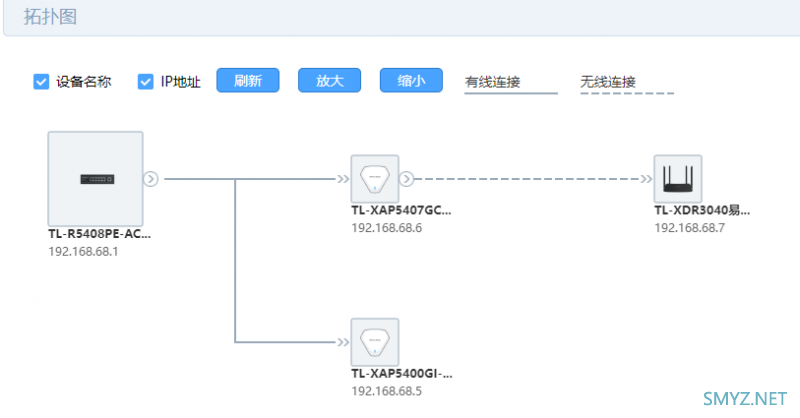
Task: Click the 无线连接 legend label
Action: point(608,82)
